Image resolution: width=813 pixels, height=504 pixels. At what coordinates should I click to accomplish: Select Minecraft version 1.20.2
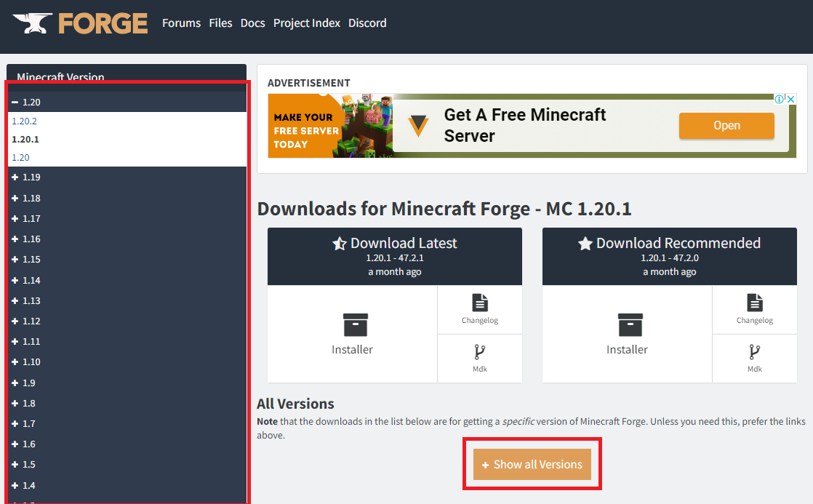(x=25, y=121)
